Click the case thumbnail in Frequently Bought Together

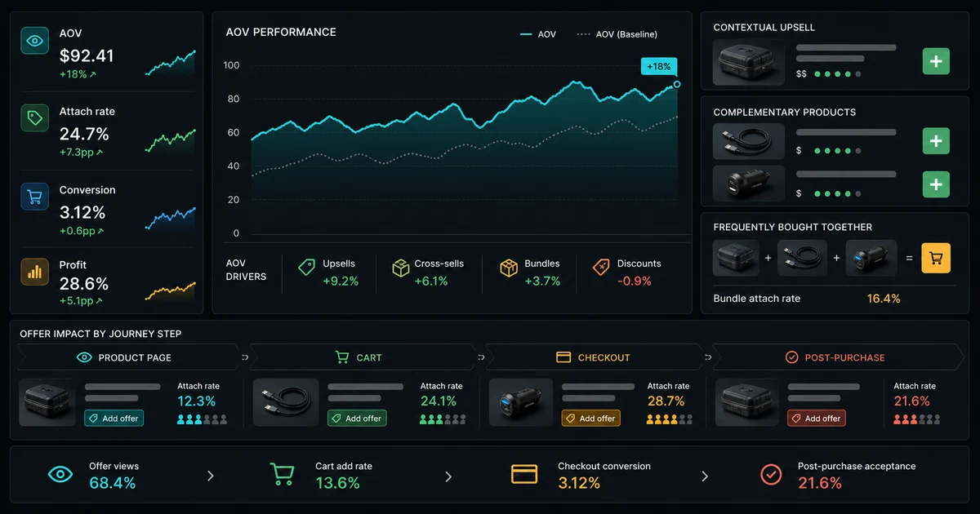pyautogui.click(x=736, y=258)
